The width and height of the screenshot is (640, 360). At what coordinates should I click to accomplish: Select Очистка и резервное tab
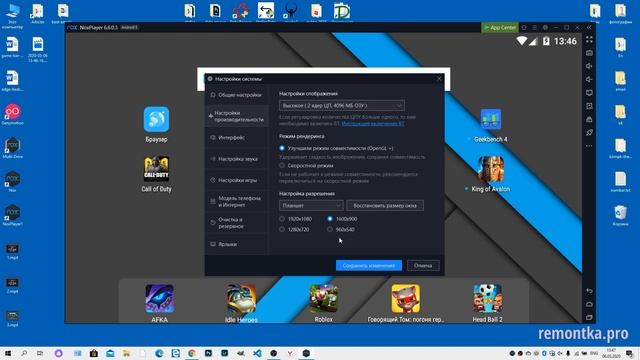coord(237,222)
